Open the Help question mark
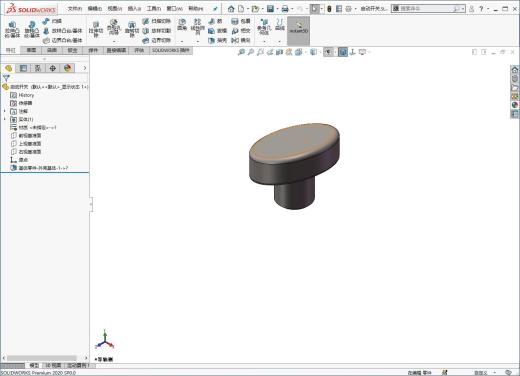The image size is (520, 376). coord(481,9)
